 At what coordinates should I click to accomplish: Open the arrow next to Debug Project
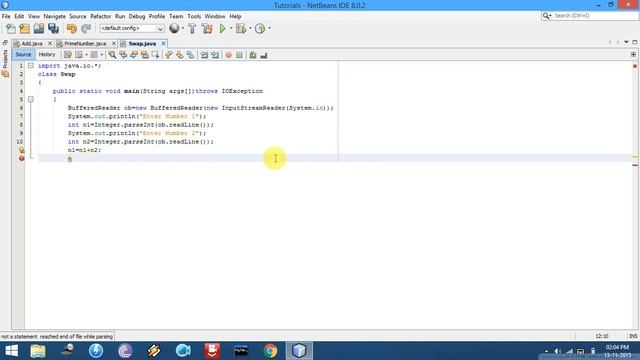coord(250,29)
